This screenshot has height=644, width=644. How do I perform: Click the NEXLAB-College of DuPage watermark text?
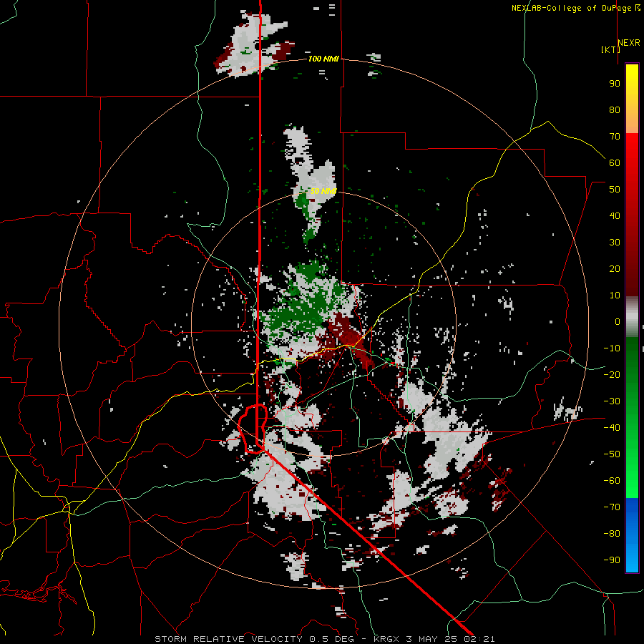[576, 8]
